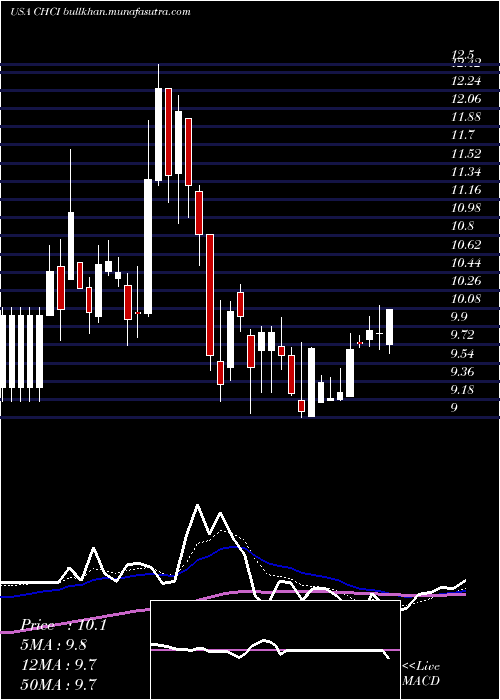Click the '<<Live MACD' label

[x=421, y=673]
